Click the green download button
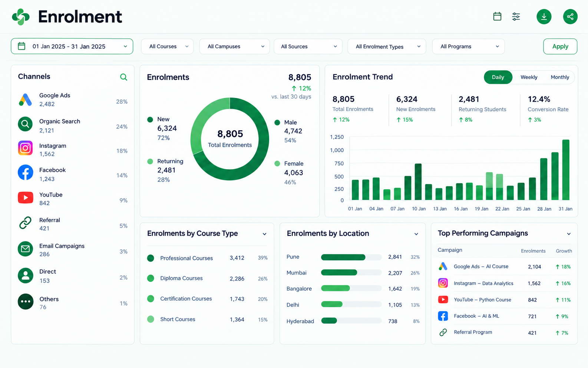 pos(544,17)
